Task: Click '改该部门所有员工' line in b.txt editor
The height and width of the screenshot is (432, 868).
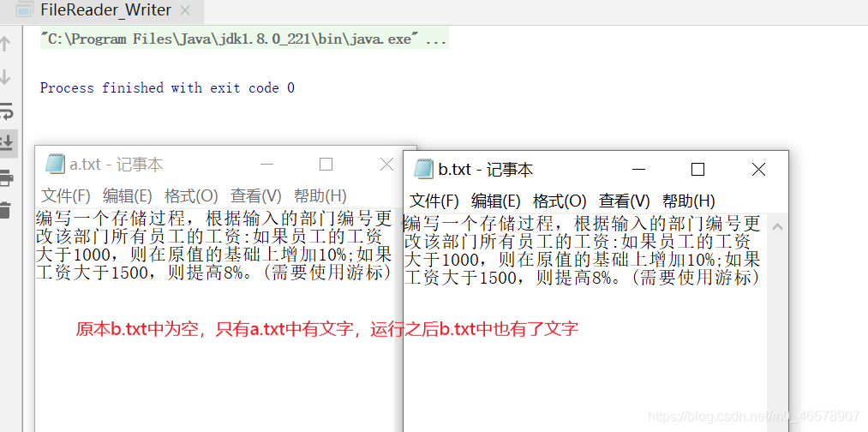Action: (578, 241)
